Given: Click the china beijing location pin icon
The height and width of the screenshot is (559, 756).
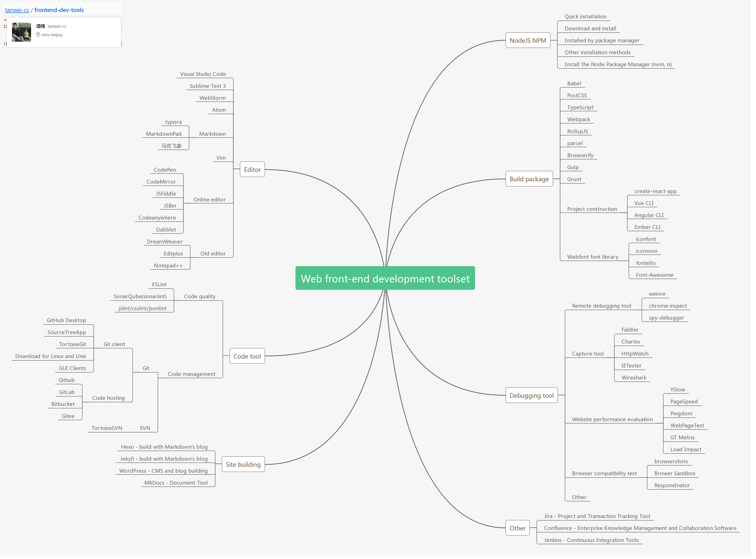Looking at the screenshot, I should point(38,35).
